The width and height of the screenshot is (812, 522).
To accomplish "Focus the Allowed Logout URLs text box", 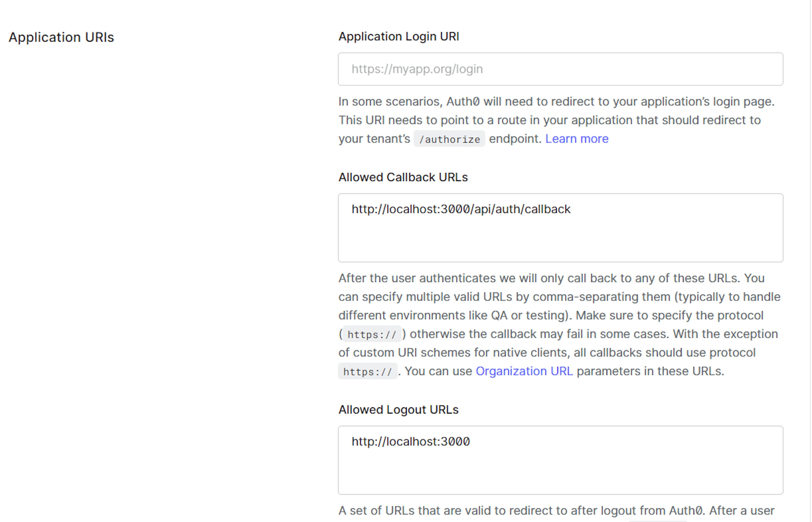I will tap(560, 466).
